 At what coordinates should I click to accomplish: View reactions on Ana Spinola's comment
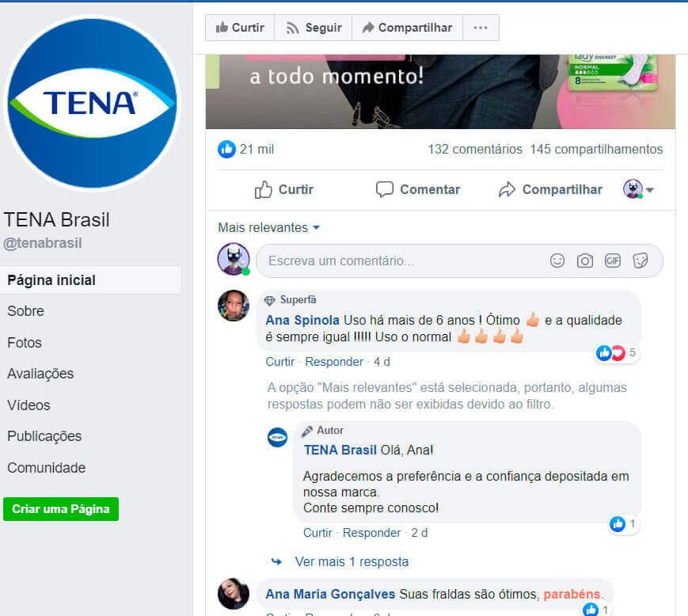coord(617,353)
